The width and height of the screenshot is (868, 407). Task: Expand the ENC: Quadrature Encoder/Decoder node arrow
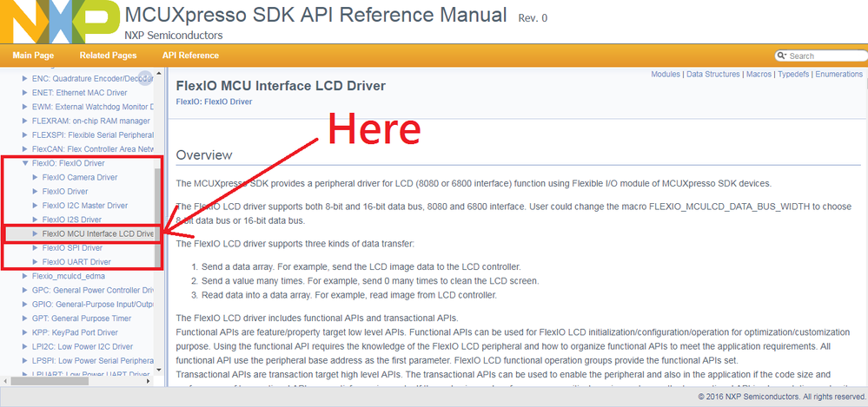pyautogui.click(x=25, y=78)
